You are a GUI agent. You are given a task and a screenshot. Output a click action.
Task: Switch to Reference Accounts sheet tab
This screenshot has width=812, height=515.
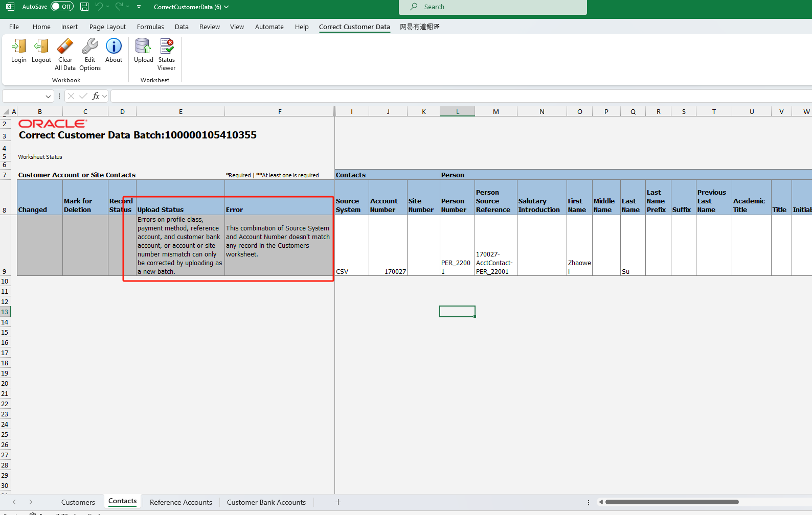[x=181, y=502]
